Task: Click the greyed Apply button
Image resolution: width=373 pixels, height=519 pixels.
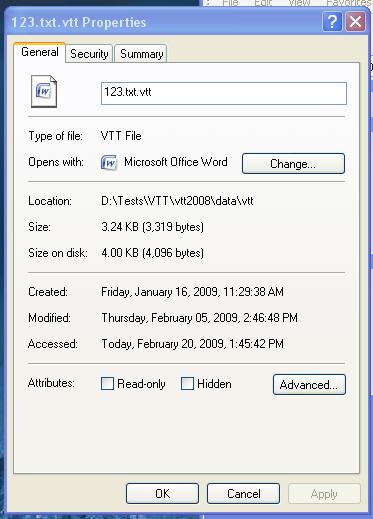Action: (324, 494)
